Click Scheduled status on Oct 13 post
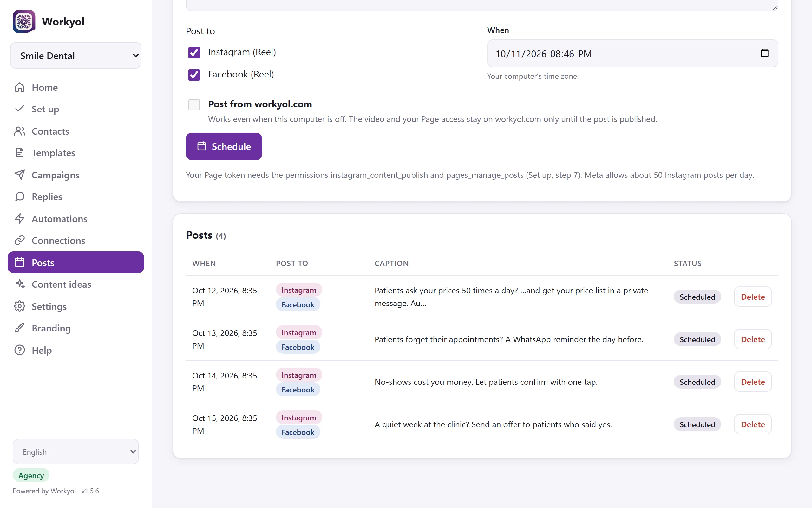Screen dimensions: 812x508 pos(697,339)
